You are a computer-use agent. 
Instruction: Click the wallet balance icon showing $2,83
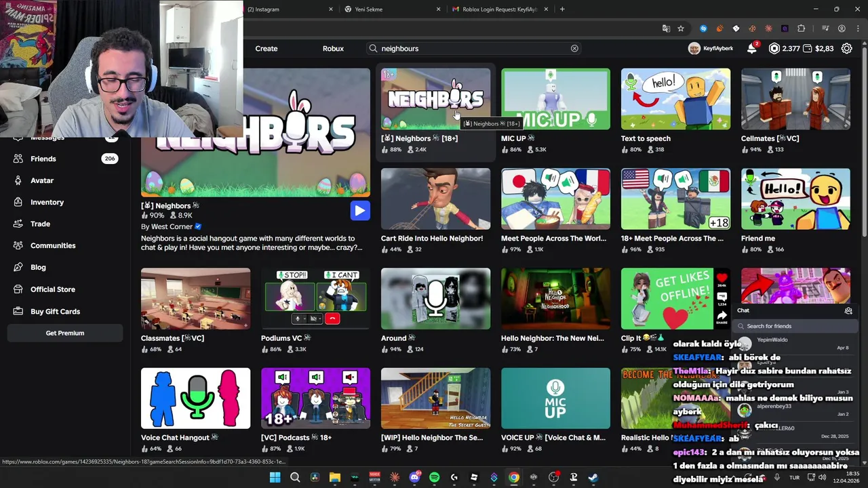(808, 48)
